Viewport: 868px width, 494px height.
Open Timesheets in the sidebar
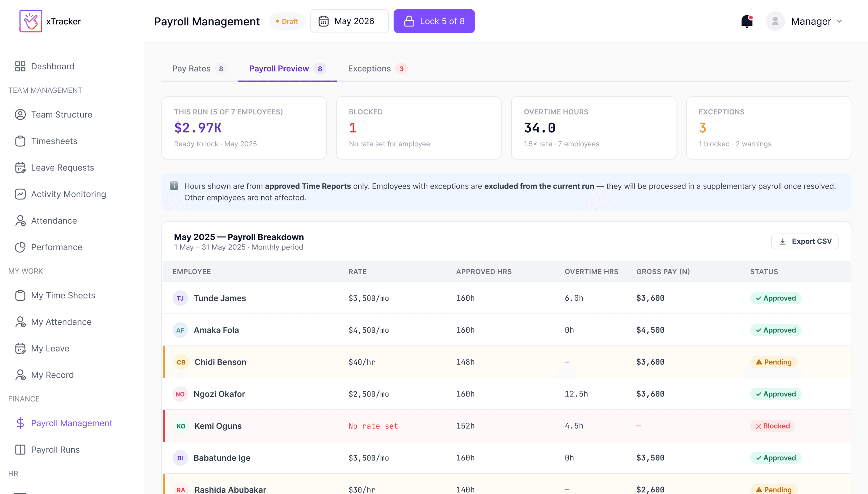click(54, 141)
